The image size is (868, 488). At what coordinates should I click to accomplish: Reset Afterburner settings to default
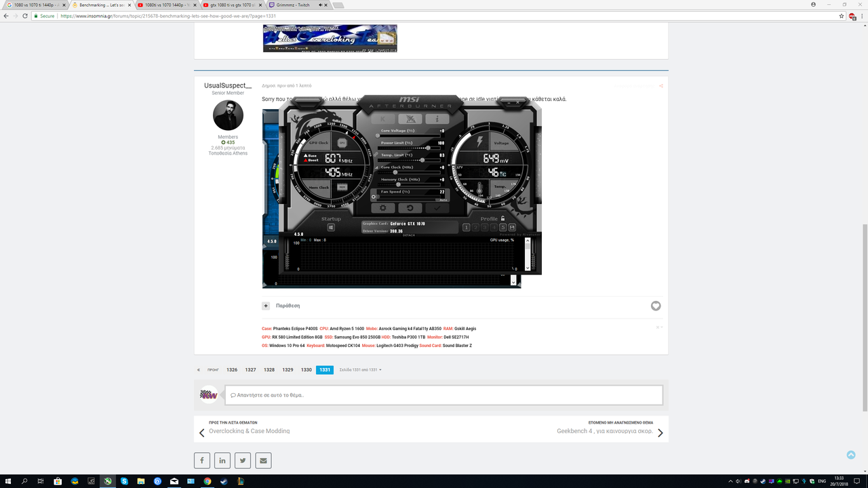(x=410, y=208)
